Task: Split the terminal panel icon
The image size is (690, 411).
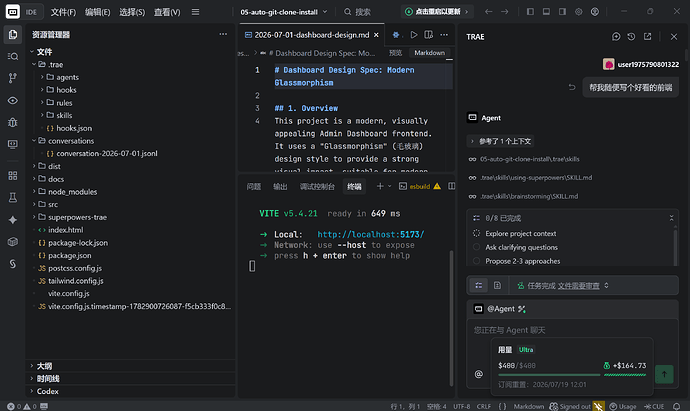Action: (451, 186)
